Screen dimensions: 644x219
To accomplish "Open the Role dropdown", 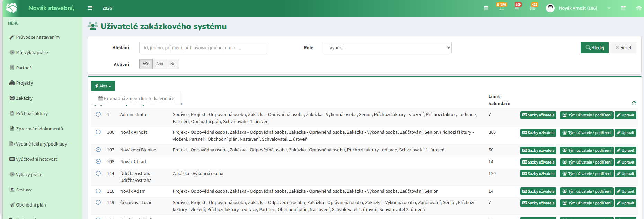I will [x=388, y=47].
